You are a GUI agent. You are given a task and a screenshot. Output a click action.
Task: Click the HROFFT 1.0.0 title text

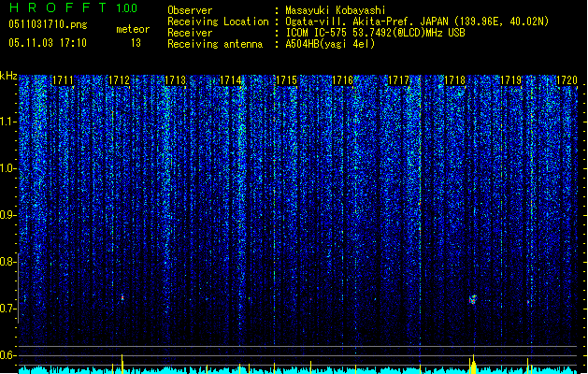pyautogui.click(x=74, y=7)
